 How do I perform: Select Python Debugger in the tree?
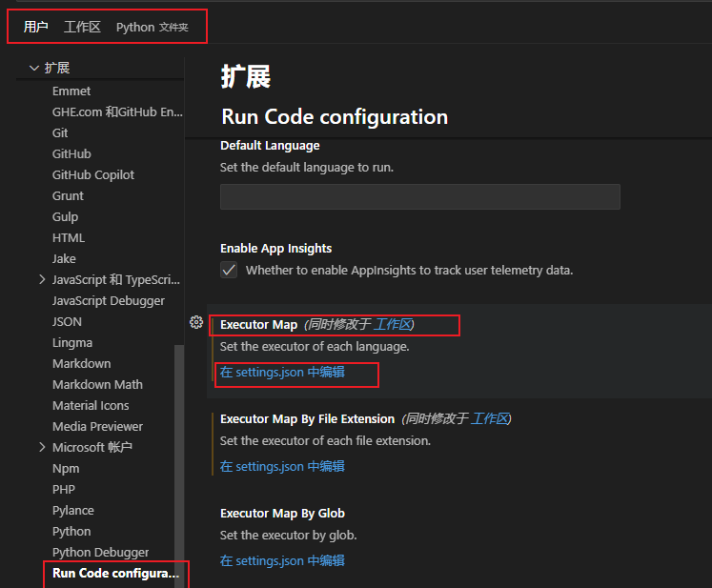pos(100,553)
